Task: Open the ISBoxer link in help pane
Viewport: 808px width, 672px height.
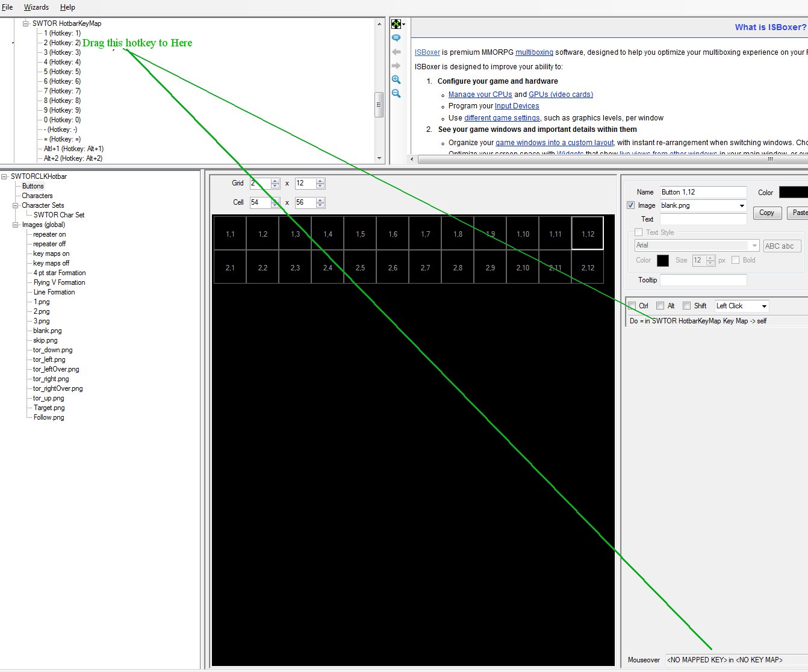Action: pos(427,52)
